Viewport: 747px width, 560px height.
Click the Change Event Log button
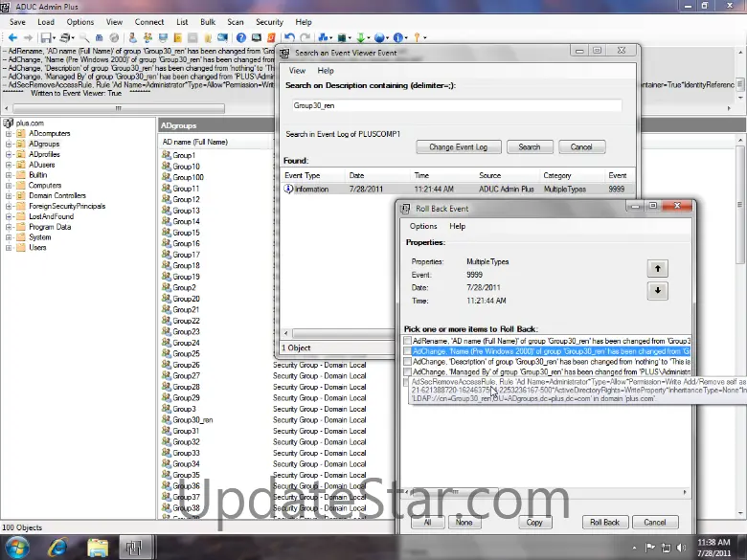459,147
